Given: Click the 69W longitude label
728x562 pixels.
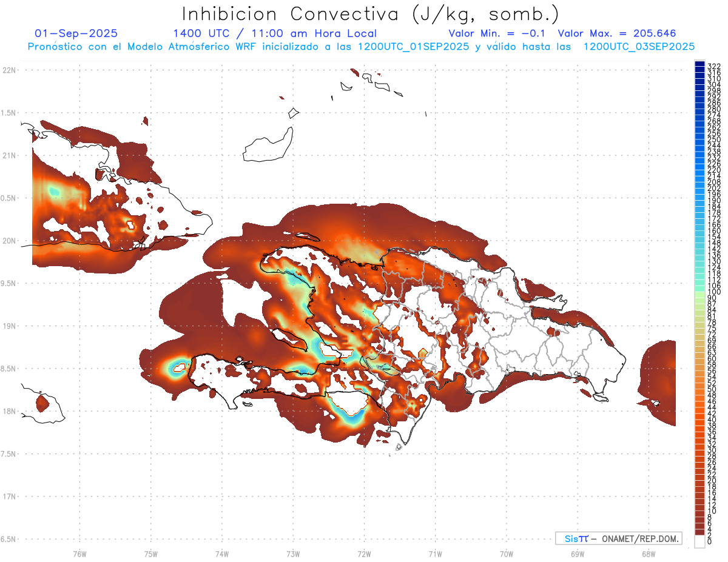Looking at the screenshot, I should click(x=577, y=554).
